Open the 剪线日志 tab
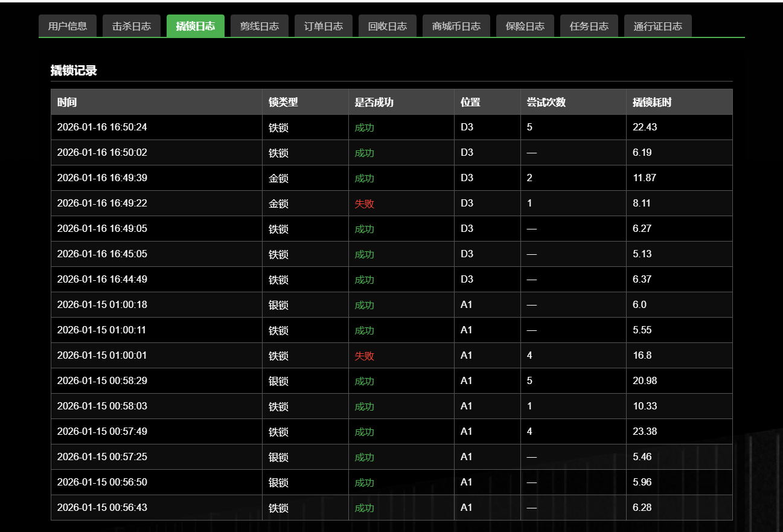 pyautogui.click(x=260, y=26)
